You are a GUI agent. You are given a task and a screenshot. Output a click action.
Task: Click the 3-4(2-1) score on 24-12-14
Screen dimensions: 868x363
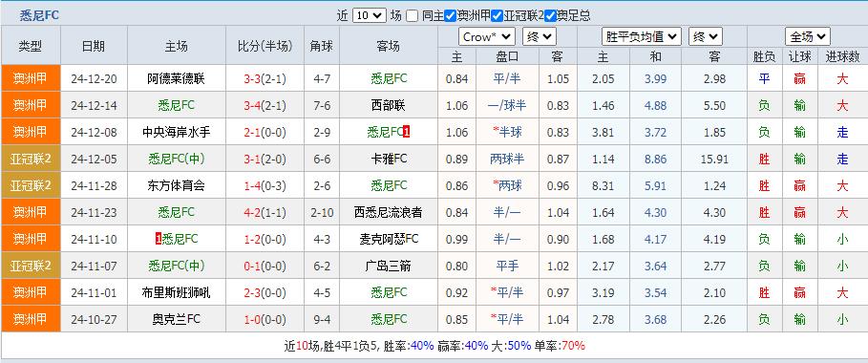pyautogui.click(x=265, y=105)
